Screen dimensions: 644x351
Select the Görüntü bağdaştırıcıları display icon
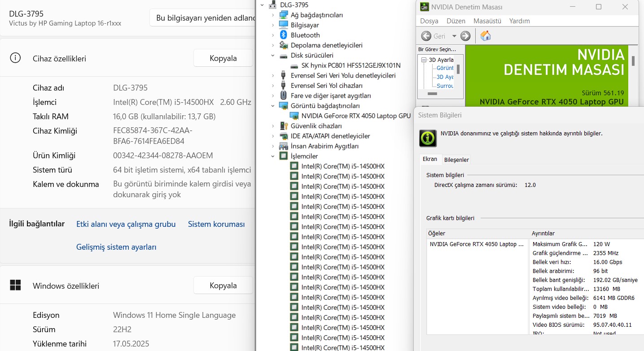[x=283, y=106]
